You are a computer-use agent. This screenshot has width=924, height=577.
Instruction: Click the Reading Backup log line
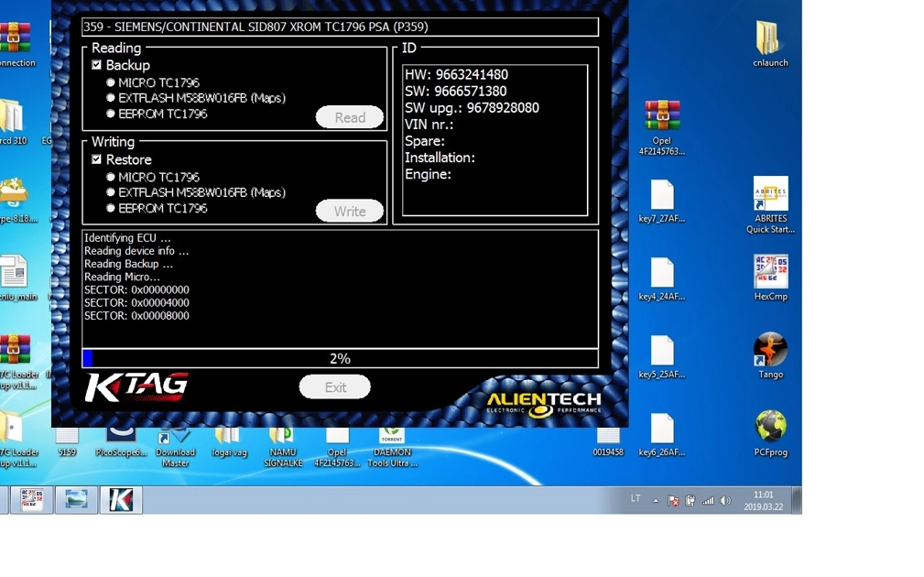click(128, 264)
